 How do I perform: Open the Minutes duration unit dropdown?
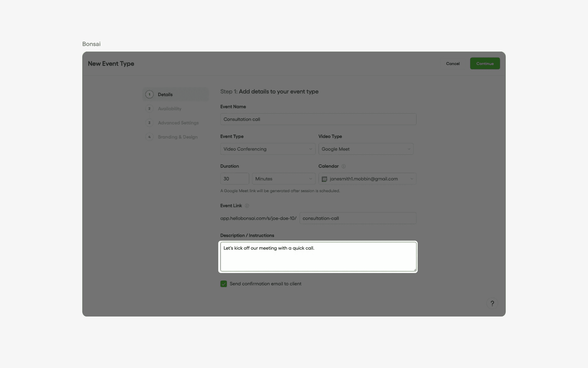click(283, 179)
